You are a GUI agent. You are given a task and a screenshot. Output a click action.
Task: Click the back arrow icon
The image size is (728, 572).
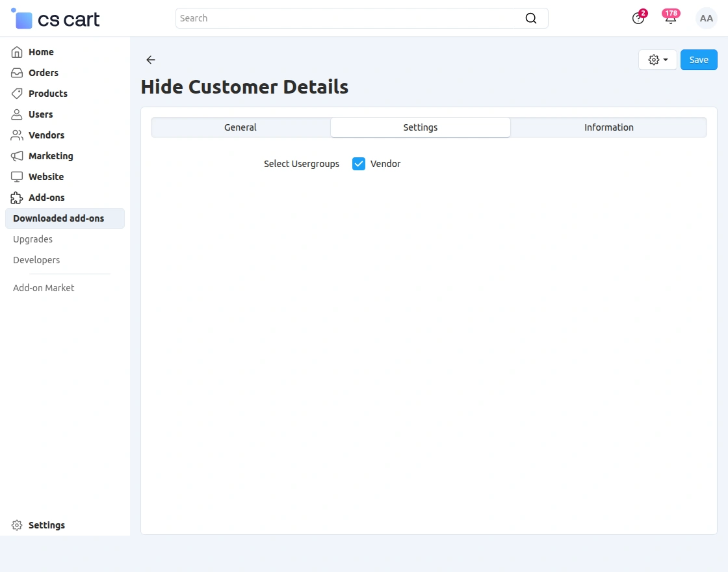click(151, 60)
